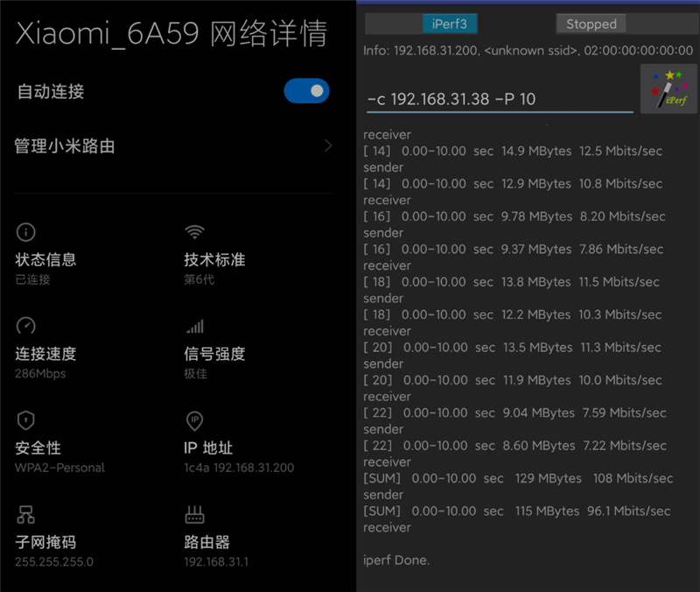Open 管理小米路由 router management
Screen dimensions: 700x592
click(172, 146)
